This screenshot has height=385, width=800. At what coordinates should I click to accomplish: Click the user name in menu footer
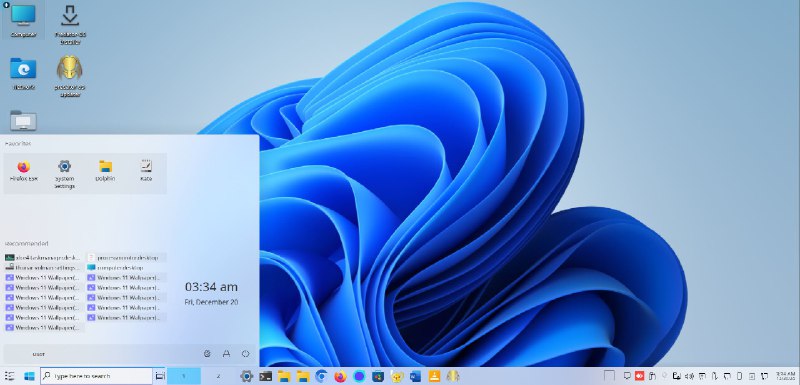coord(39,354)
